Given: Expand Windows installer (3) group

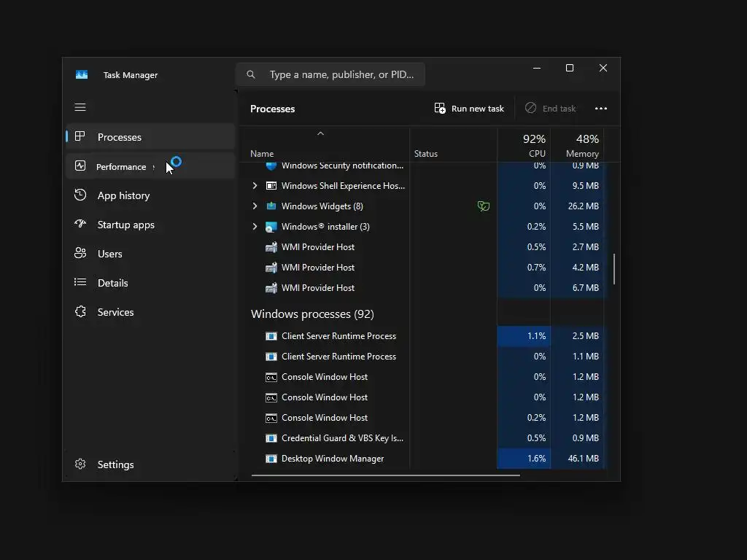Looking at the screenshot, I should (255, 227).
